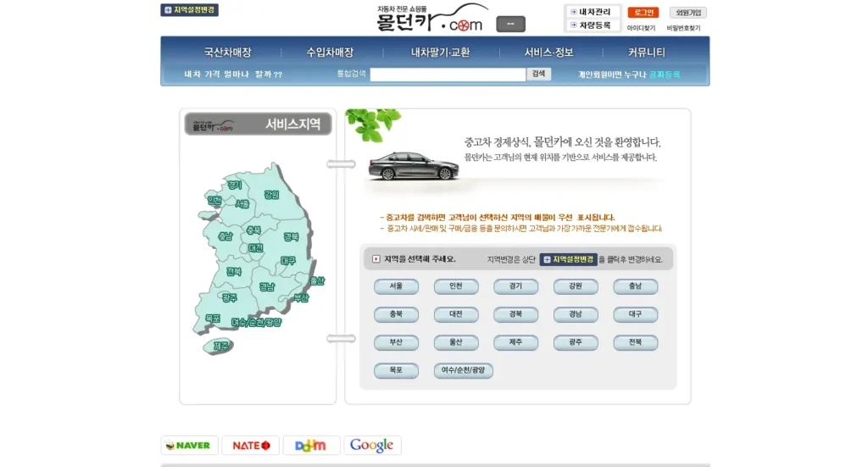Image resolution: width=868 pixels, height=471 pixels.
Task: Click '내차 가격 얼마나 할까??' link
Action: (x=233, y=75)
